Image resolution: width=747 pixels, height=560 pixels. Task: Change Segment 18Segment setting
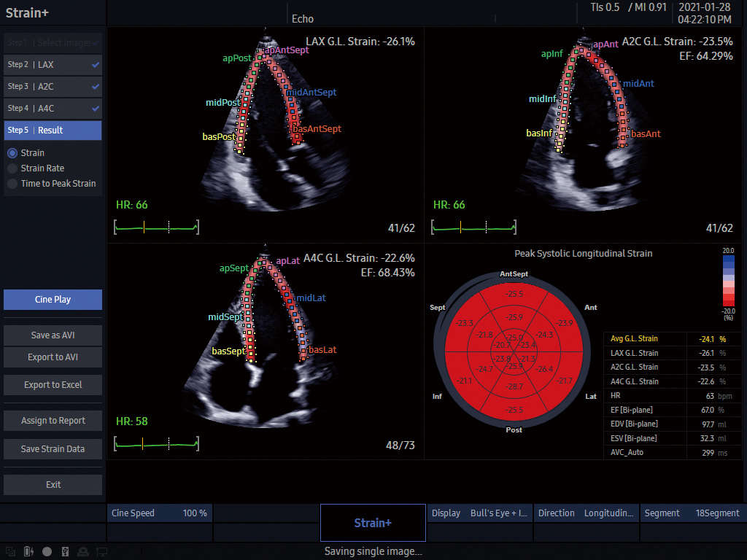tap(693, 513)
